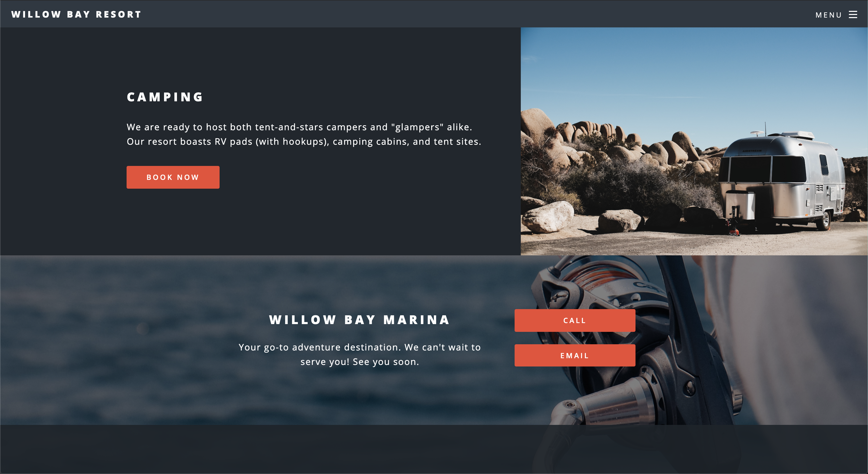This screenshot has width=868, height=474.
Task: Select the EMAIL button
Action: [x=575, y=355]
